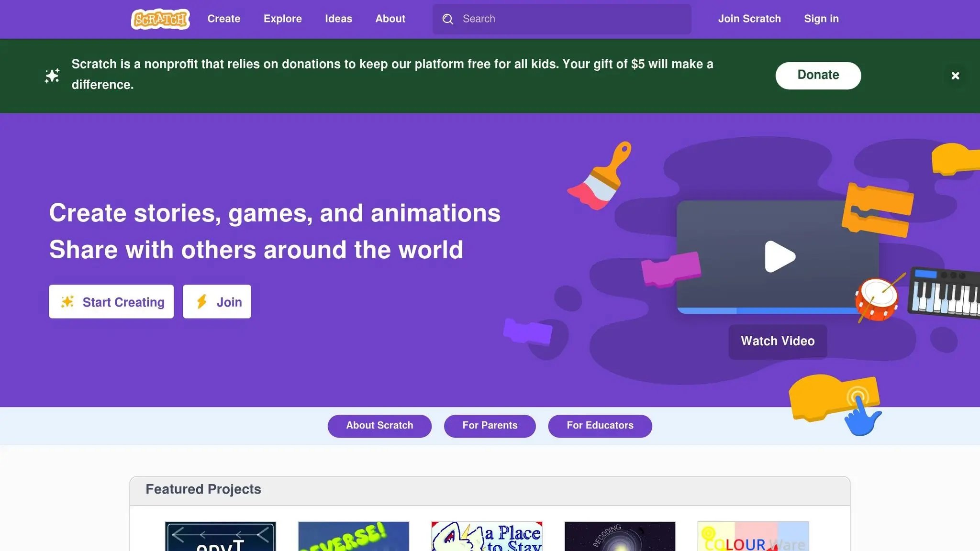Click the Donate button
980x551 pixels.
(x=818, y=75)
